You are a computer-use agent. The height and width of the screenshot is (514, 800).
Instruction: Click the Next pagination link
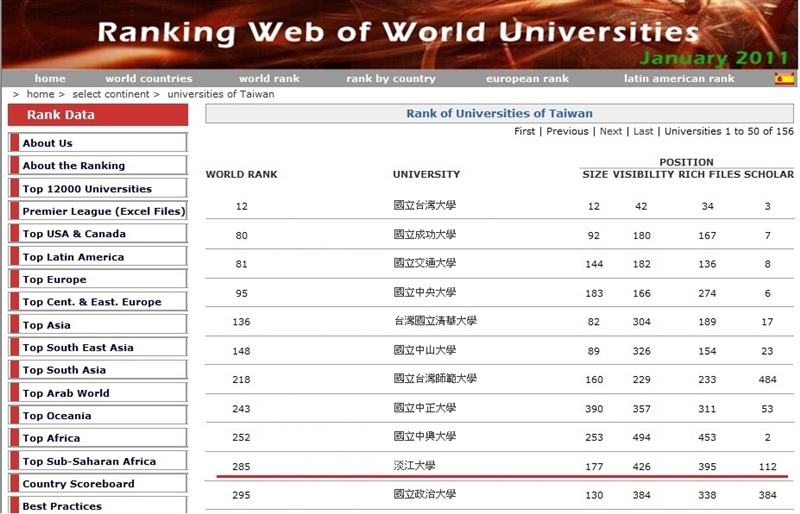click(611, 131)
